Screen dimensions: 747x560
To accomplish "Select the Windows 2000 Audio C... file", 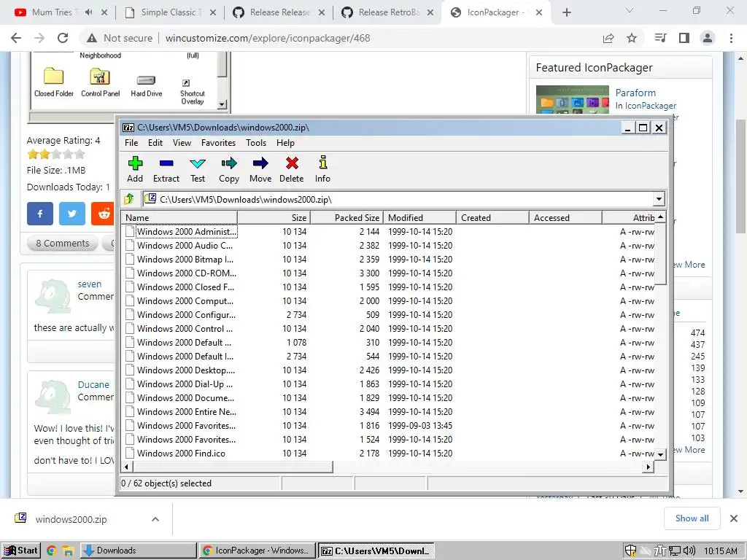I will [185, 246].
